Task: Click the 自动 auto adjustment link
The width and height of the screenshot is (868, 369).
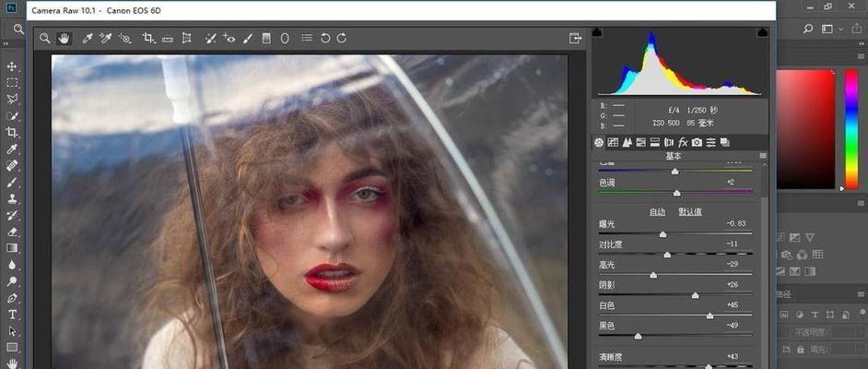Action: pyautogui.click(x=657, y=211)
